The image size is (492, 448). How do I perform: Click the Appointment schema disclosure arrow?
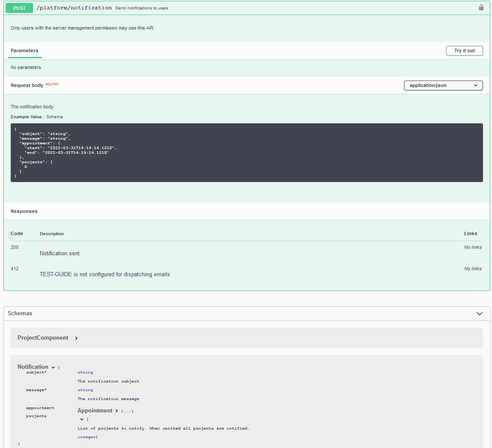point(117,410)
